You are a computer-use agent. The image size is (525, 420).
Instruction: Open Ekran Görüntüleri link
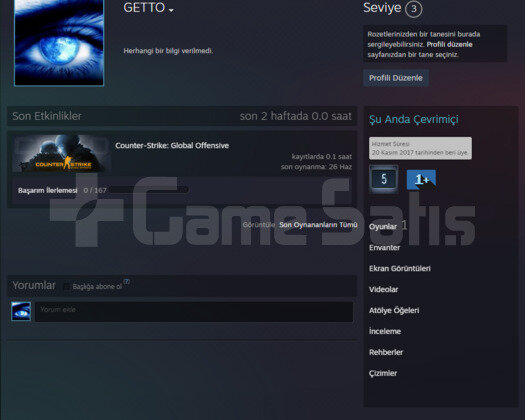pyautogui.click(x=400, y=268)
